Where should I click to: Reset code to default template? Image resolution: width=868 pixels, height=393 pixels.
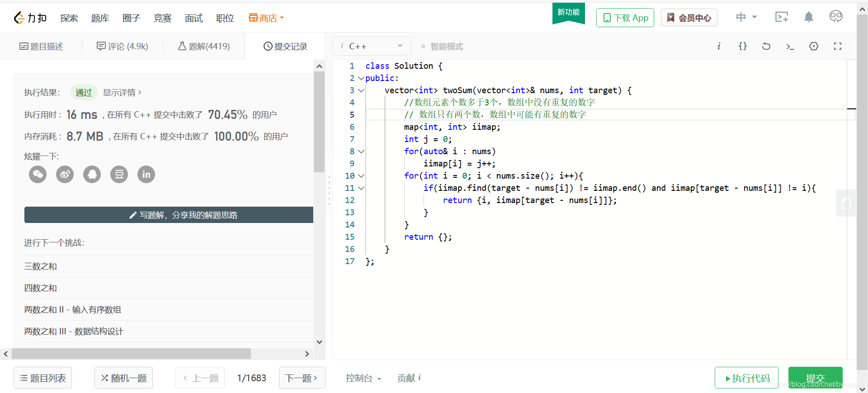click(766, 46)
